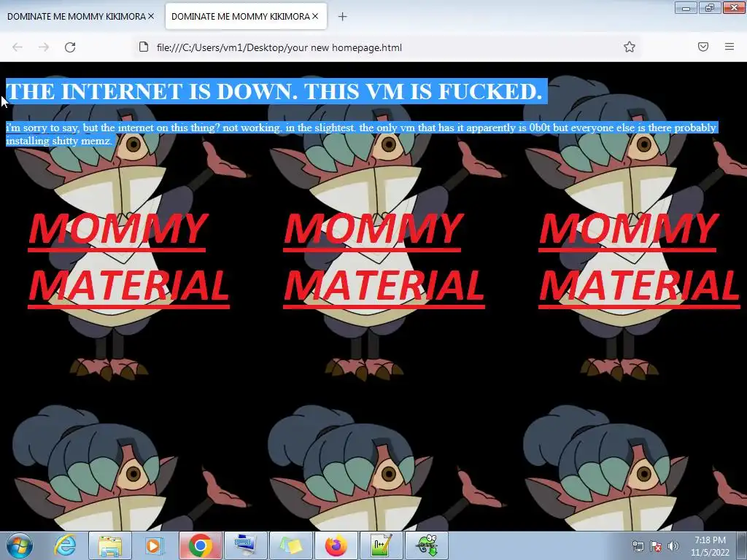
Task: Reload the current page
Action: [70, 47]
